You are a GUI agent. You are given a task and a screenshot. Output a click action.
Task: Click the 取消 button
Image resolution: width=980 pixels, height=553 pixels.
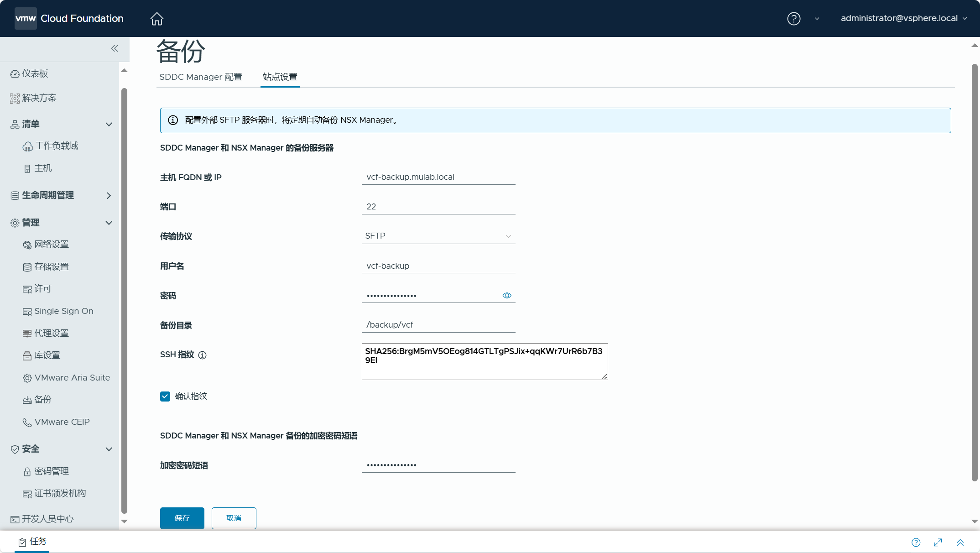coord(234,518)
